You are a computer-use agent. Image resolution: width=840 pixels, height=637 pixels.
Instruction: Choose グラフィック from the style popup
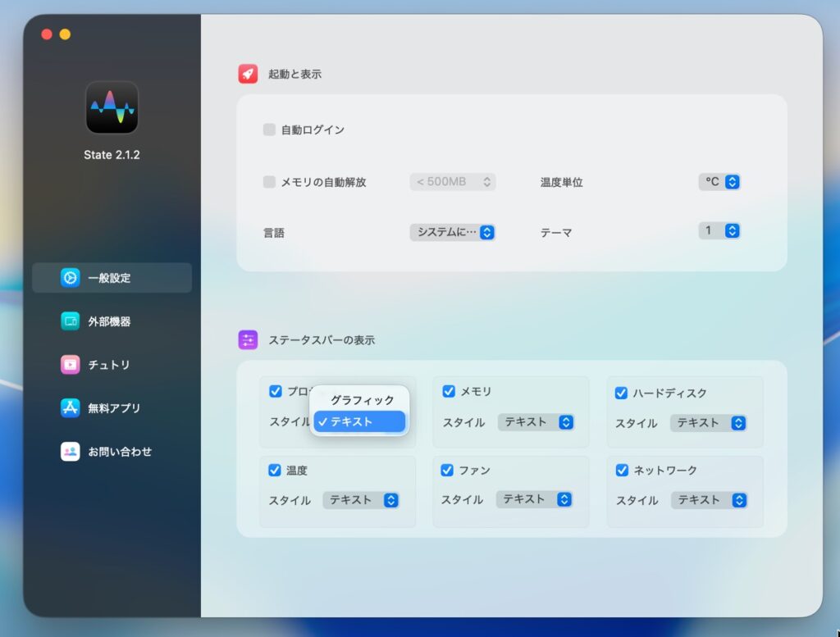click(362, 400)
